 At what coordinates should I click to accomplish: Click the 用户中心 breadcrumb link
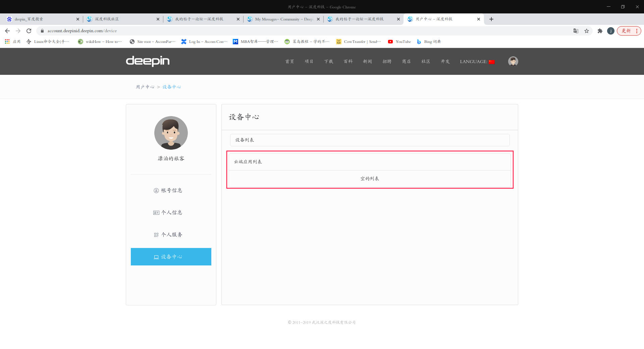145,87
